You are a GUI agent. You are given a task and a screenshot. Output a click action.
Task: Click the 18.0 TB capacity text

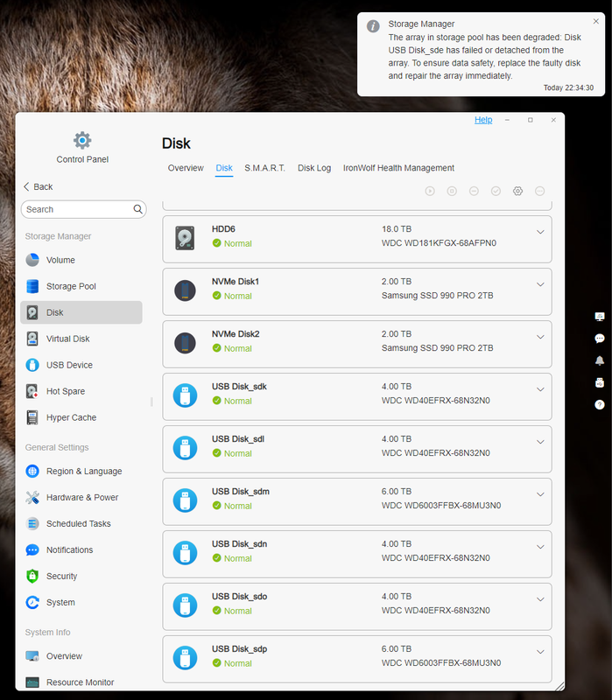[397, 229]
